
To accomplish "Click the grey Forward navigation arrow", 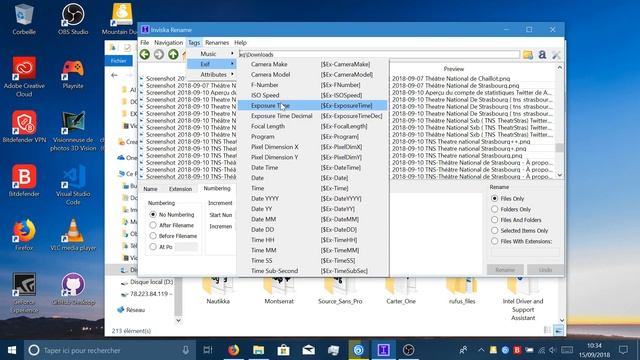I will pyautogui.click(x=159, y=54).
